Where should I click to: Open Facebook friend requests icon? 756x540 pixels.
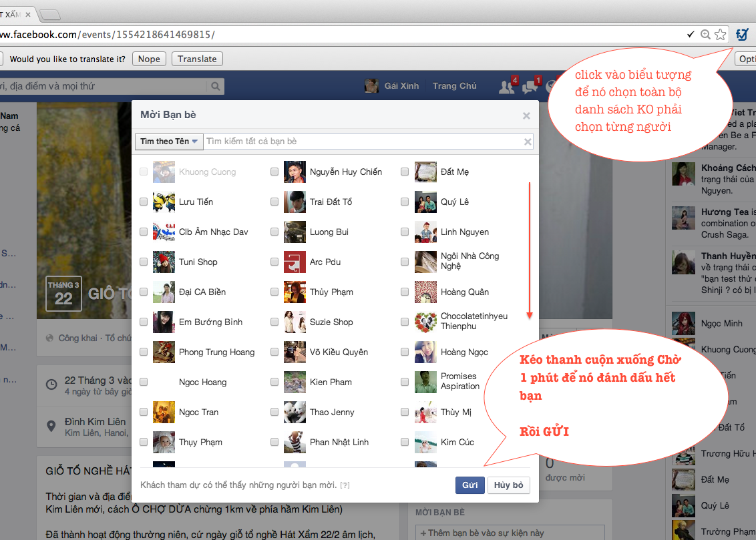point(508,86)
